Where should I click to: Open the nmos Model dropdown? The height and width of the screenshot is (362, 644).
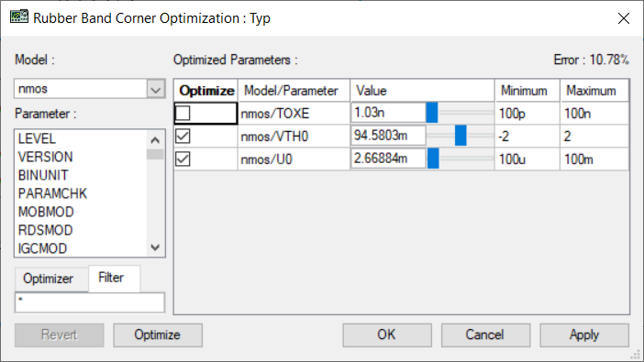pos(156,89)
